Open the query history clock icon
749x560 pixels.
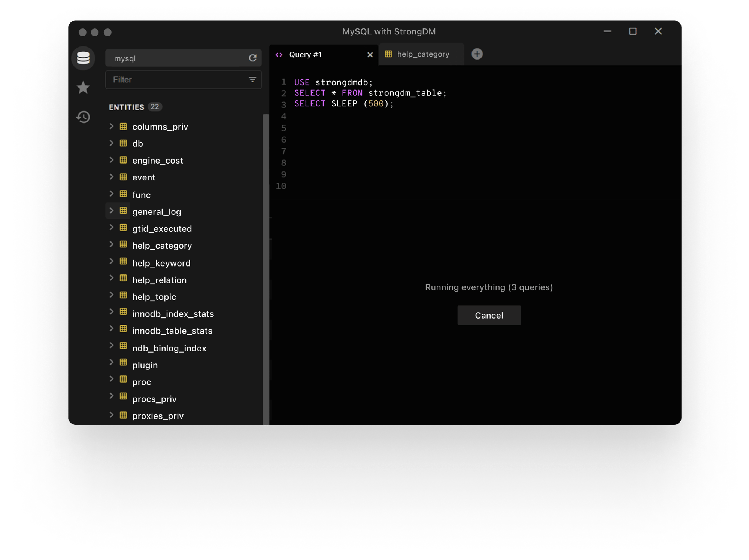point(83,117)
